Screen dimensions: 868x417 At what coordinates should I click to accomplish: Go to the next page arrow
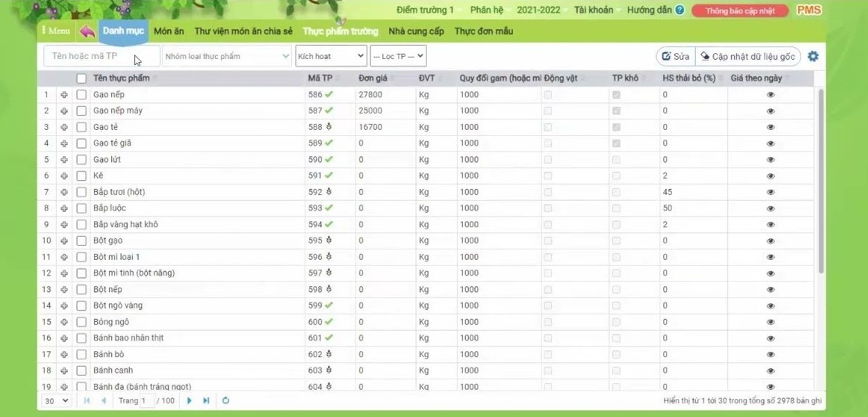coord(190,401)
